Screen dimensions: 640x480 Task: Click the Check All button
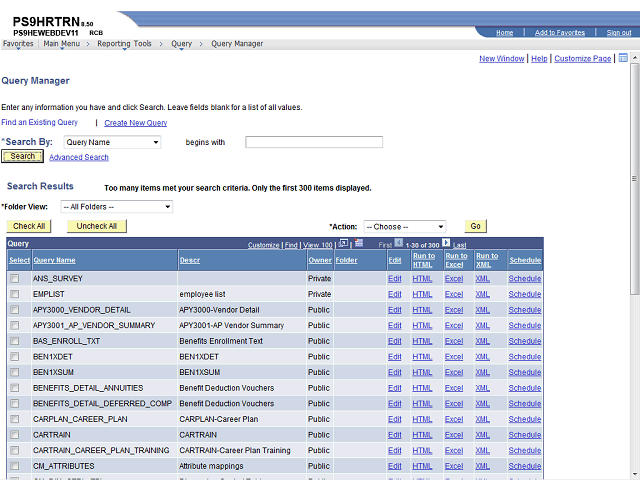(29, 226)
